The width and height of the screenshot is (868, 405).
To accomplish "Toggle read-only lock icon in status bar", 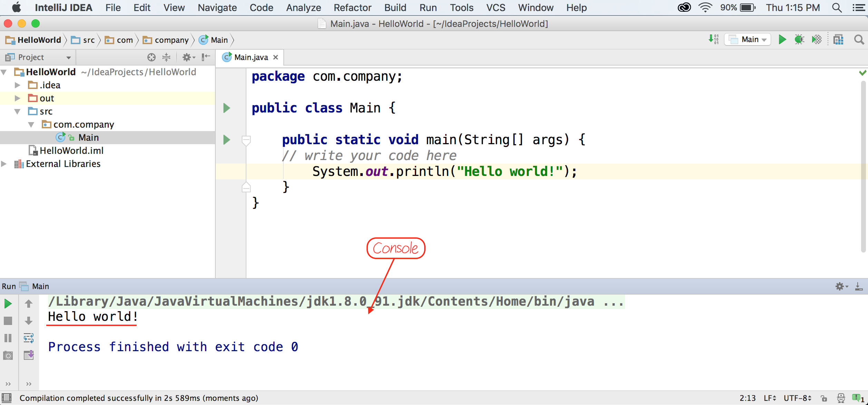I will point(824,398).
